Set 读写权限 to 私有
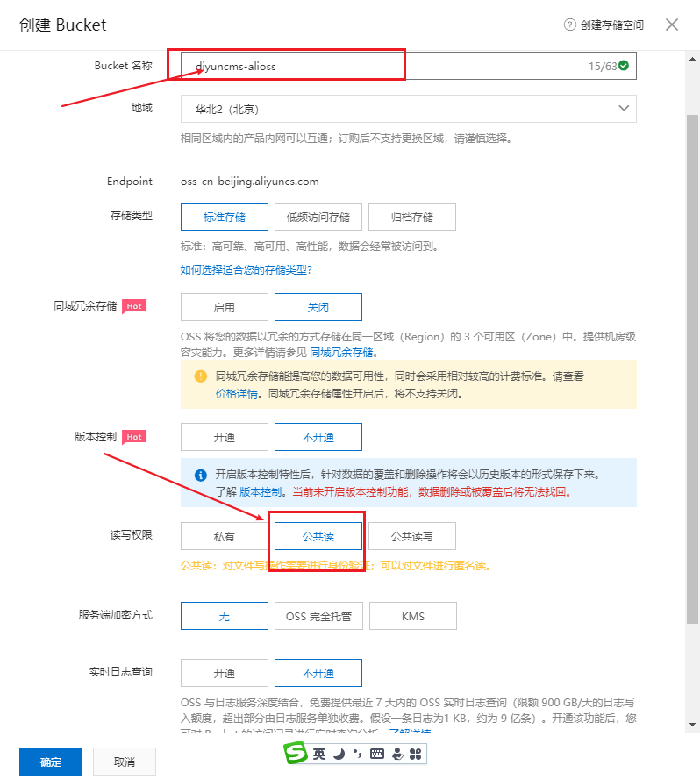This screenshot has height=780, width=700. click(x=225, y=536)
